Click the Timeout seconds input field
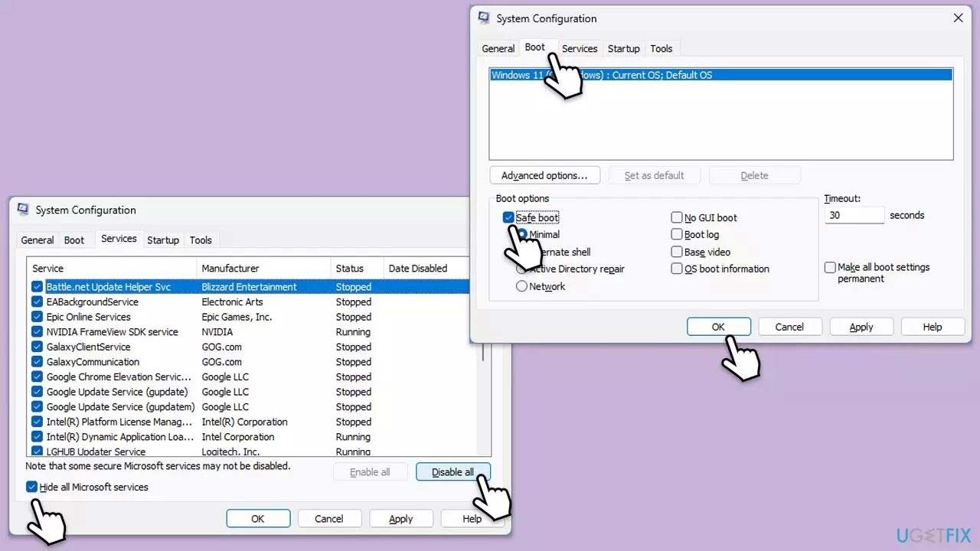The height and width of the screenshot is (551, 980). [854, 215]
